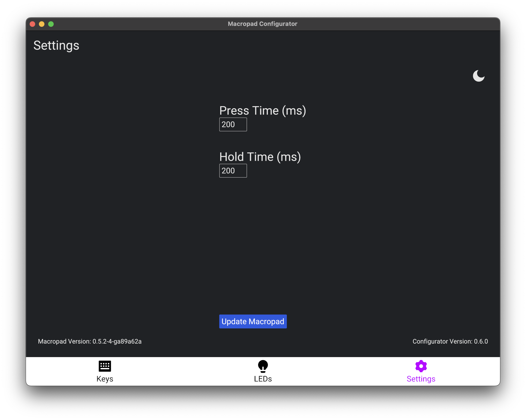Image resolution: width=526 pixels, height=420 pixels.
Task: Click the Press Time input field
Action: point(233,125)
